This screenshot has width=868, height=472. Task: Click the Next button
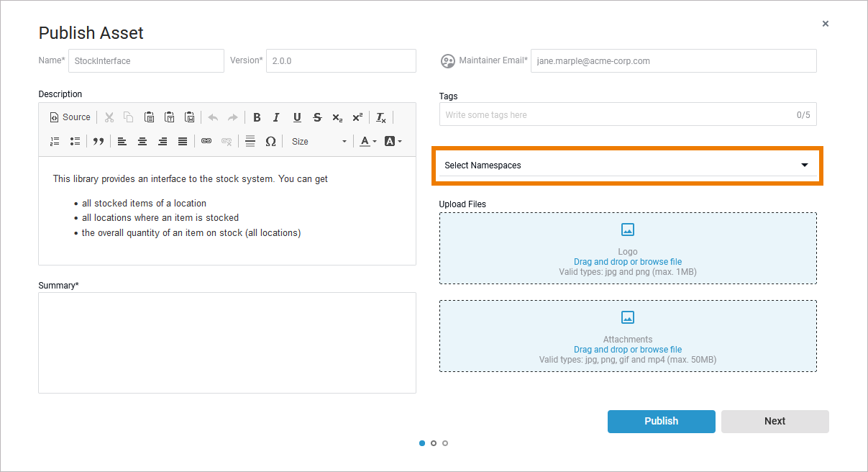775,422
